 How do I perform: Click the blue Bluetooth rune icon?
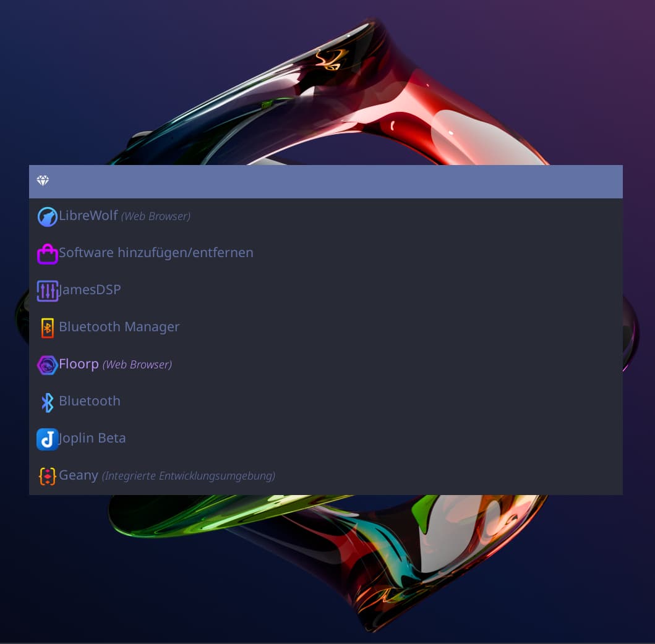[47, 402]
